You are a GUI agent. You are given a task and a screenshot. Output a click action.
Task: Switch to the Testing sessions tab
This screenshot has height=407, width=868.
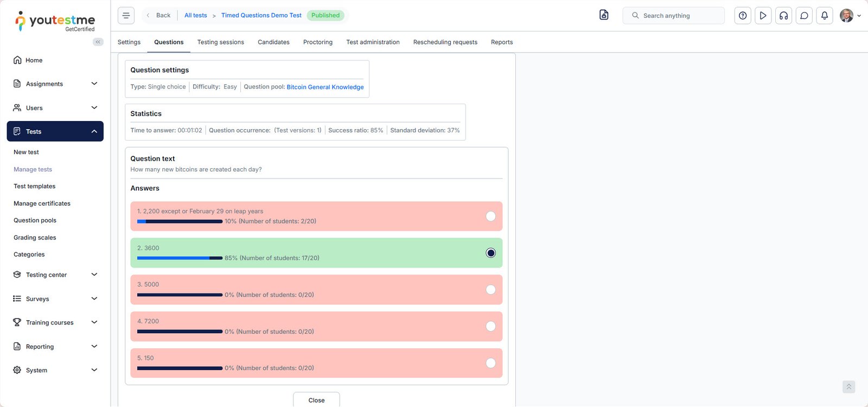pos(220,42)
